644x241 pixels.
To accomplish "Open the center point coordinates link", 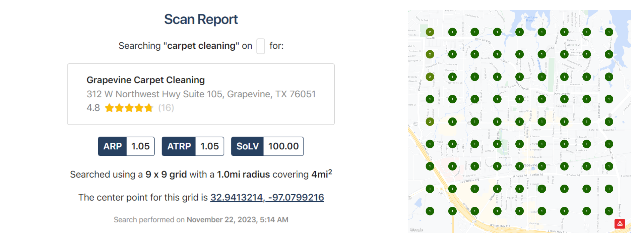I will point(267,197).
